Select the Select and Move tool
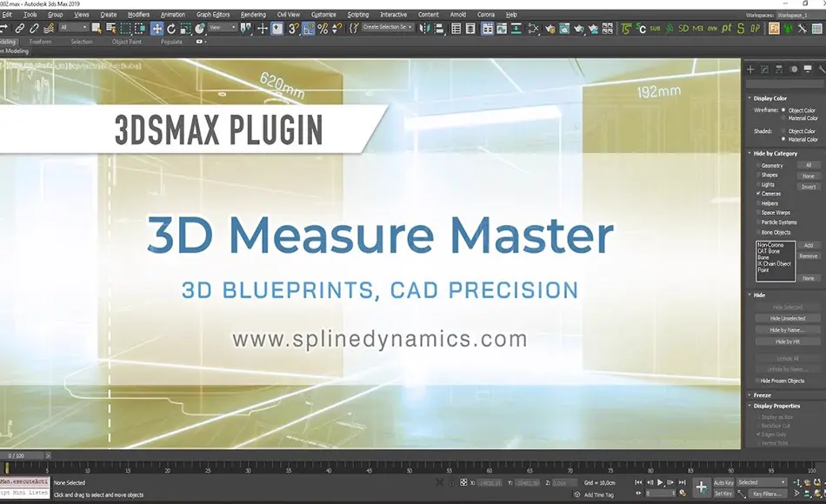 tap(157, 29)
